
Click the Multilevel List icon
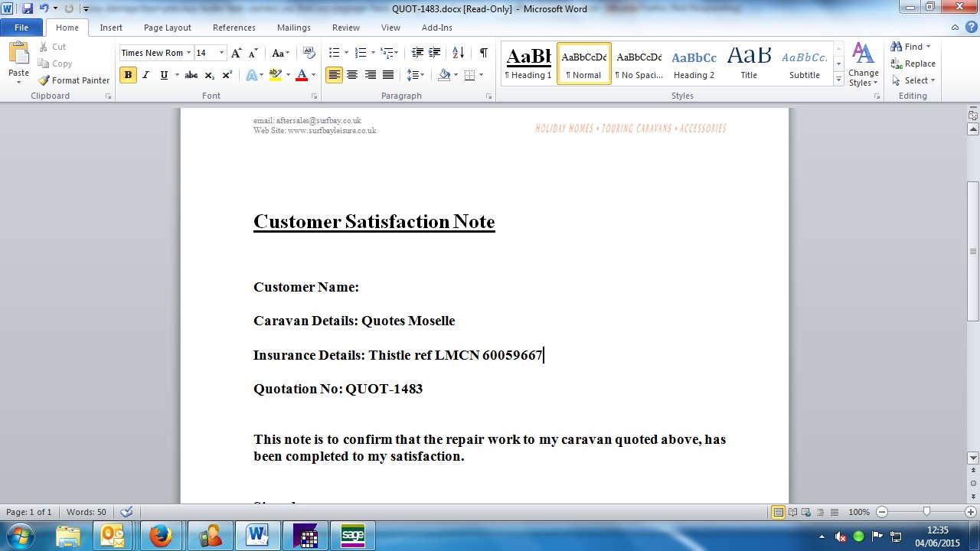click(387, 53)
